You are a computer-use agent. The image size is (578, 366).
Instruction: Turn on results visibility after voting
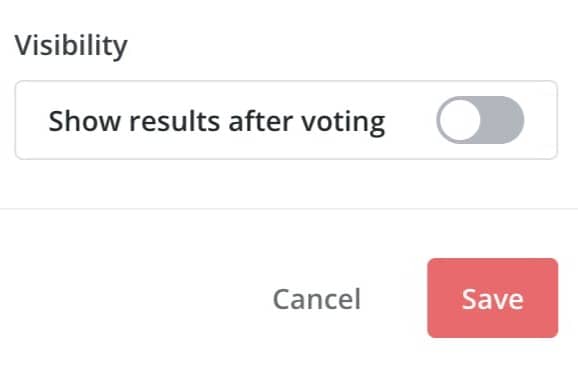(480, 120)
